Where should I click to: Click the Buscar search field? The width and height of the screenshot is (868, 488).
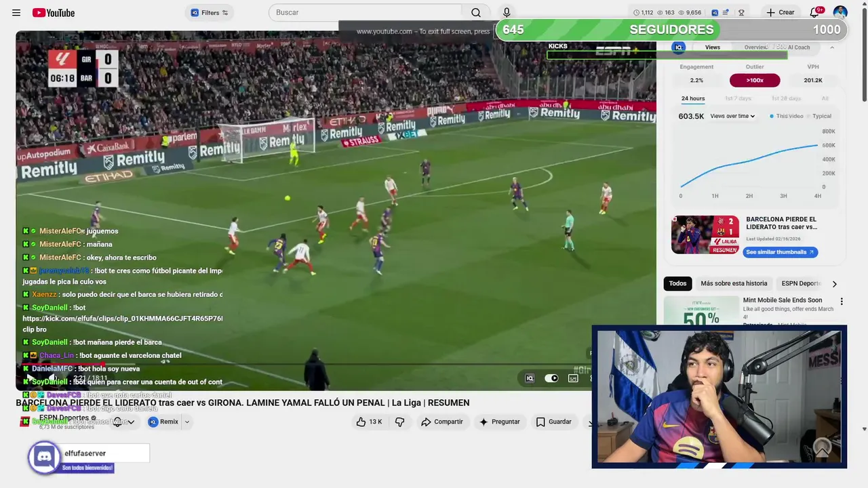pyautogui.click(x=365, y=13)
